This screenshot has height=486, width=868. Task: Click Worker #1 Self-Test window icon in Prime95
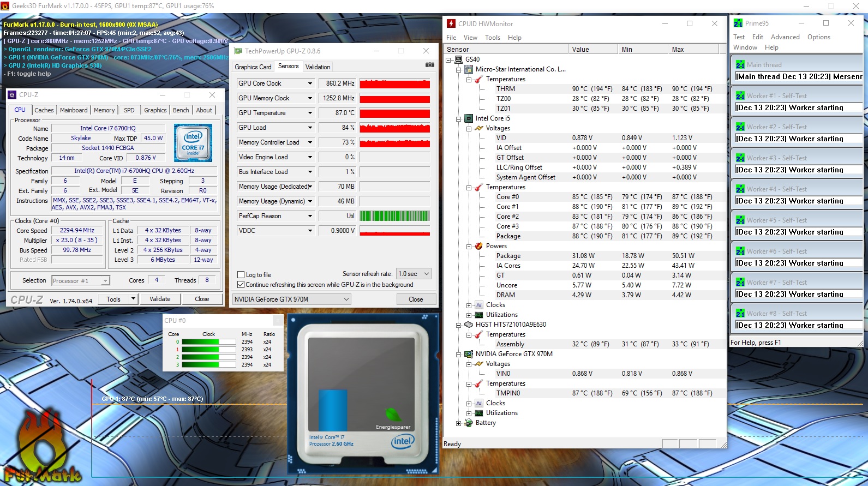(x=740, y=95)
